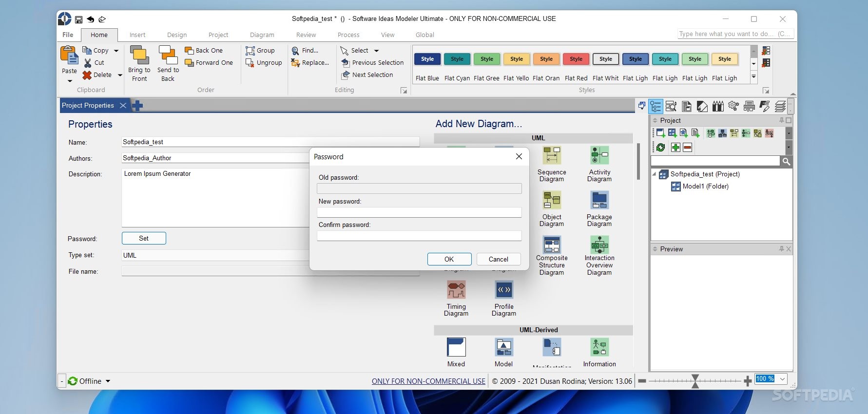Click Send to Back icon
Image resolution: width=868 pixels, height=414 pixels.
click(168, 55)
